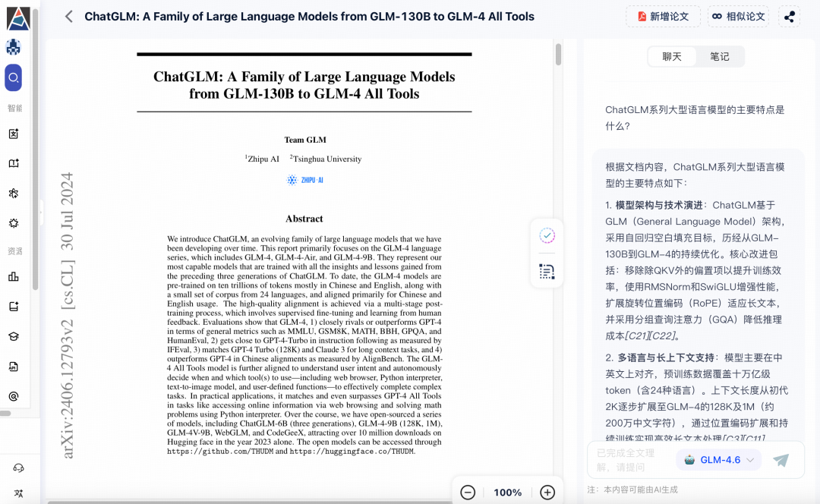
Task: Switch to the 聊天 tab
Action: (672, 56)
